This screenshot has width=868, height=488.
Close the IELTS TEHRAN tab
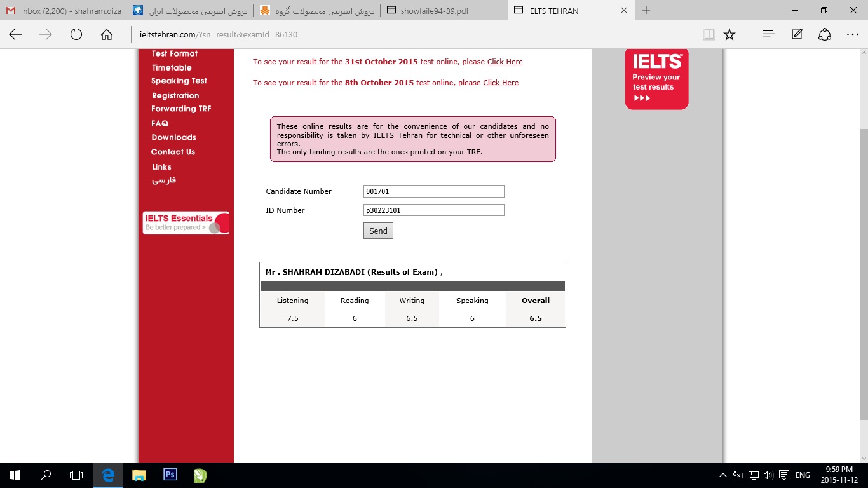click(x=624, y=10)
